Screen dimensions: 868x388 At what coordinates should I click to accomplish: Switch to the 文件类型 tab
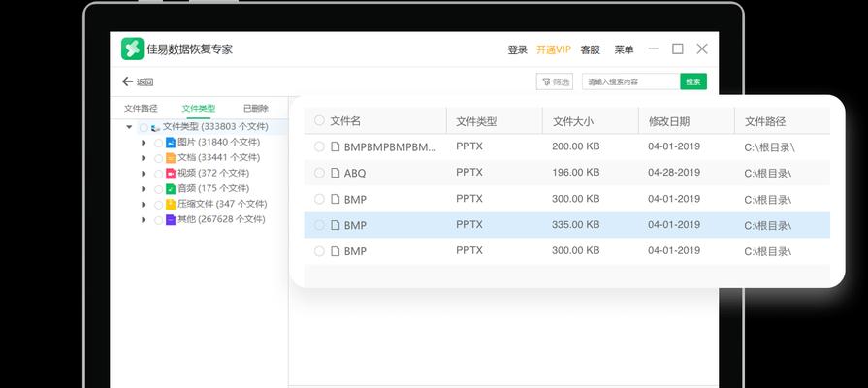point(199,109)
